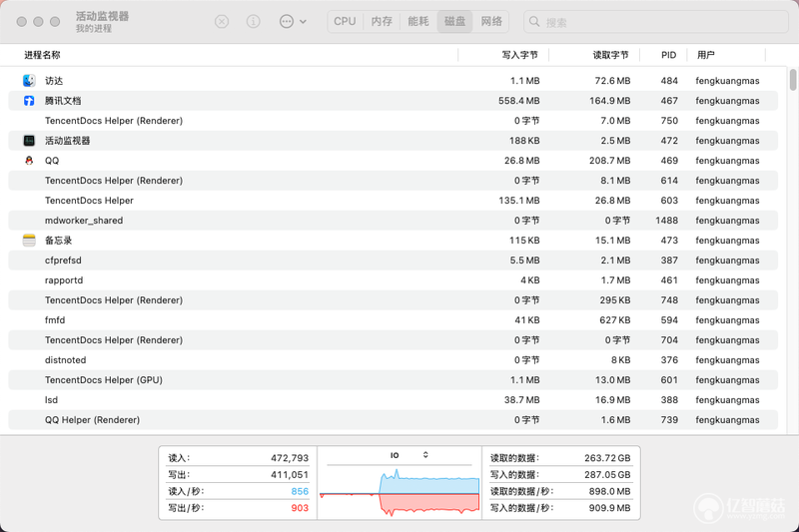The image size is (799, 532).
Task: Select the 备忘录 process name
Action: click(x=59, y=241)
